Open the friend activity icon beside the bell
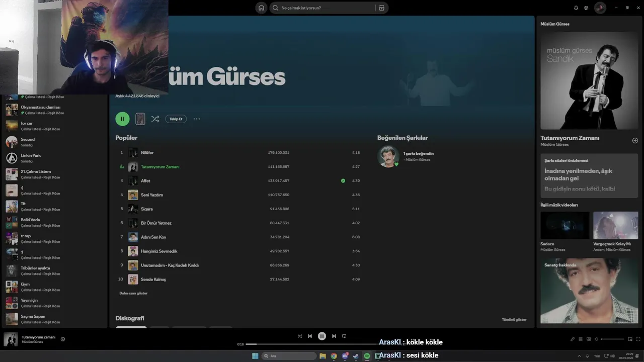This screenshot has width=644, height=362. [x=586, y=8]
